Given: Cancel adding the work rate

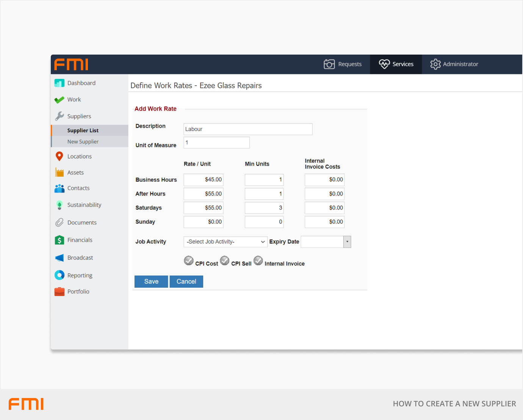Looking at the screenshot, I should pos(186,282).
